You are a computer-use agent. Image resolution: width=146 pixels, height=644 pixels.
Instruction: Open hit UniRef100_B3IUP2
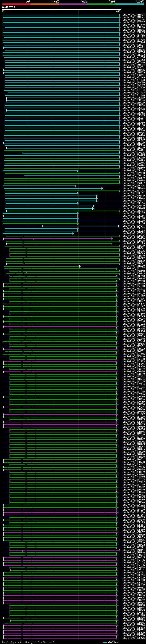[134, 37]
